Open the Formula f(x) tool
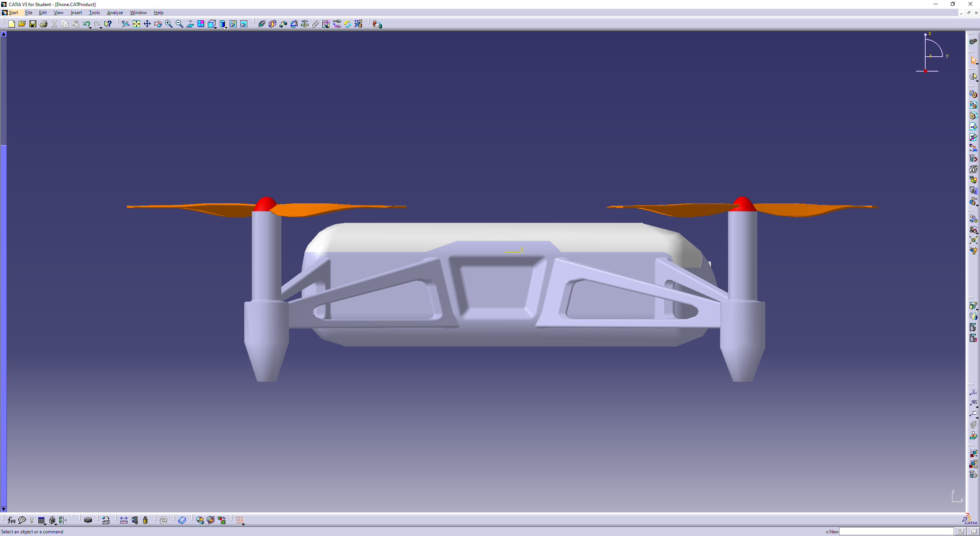Viewport: 980px width, 536px height. (11, 520)
